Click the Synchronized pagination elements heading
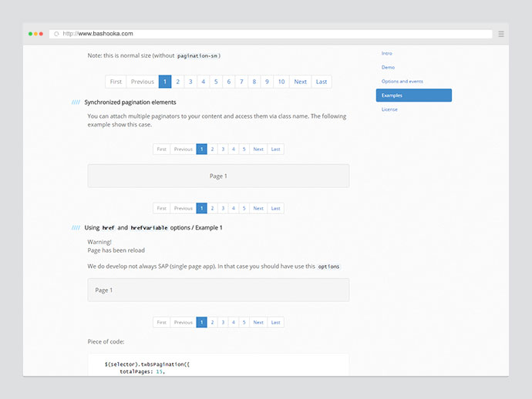The image size is (532, 399). [x=130, y=102]
